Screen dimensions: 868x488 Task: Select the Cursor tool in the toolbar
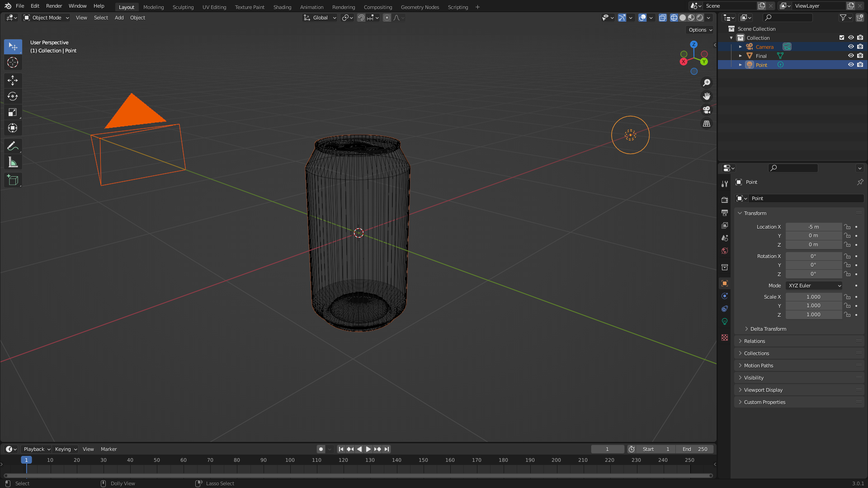(x=13, y=62)
